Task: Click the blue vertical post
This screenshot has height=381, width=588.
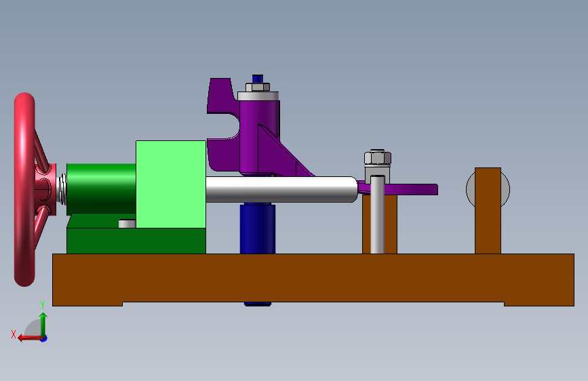Action: point(258,228)
